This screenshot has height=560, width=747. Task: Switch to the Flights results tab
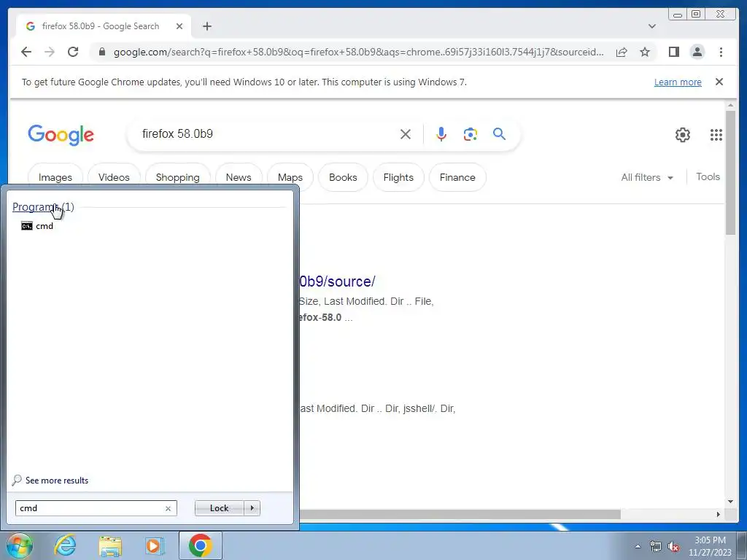point(398,177)
